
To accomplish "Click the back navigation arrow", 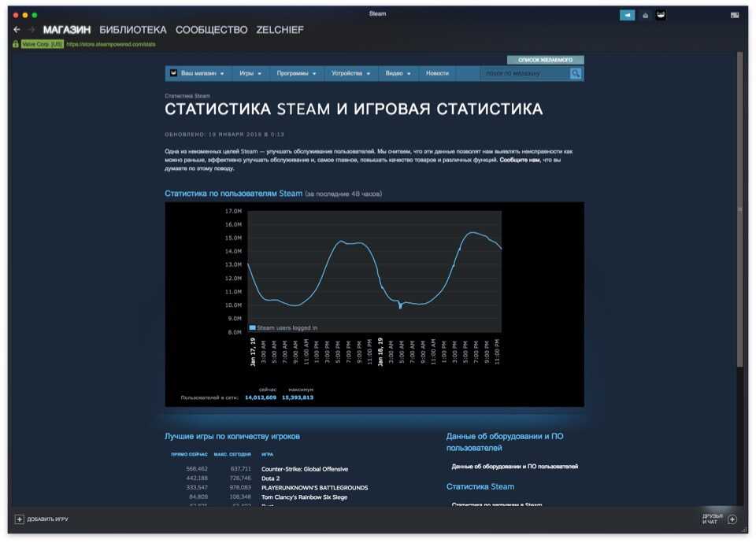I will (x=17, y=30).
